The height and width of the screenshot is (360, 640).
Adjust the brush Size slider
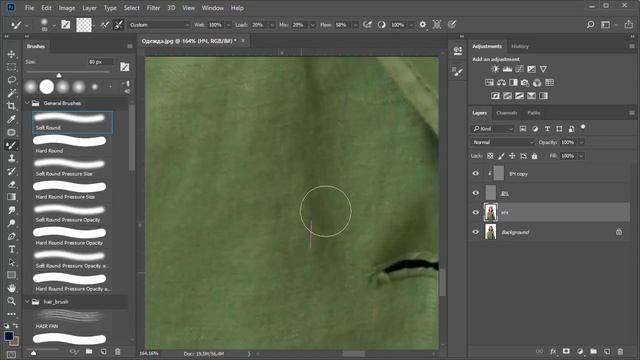(x=59, y=75)
